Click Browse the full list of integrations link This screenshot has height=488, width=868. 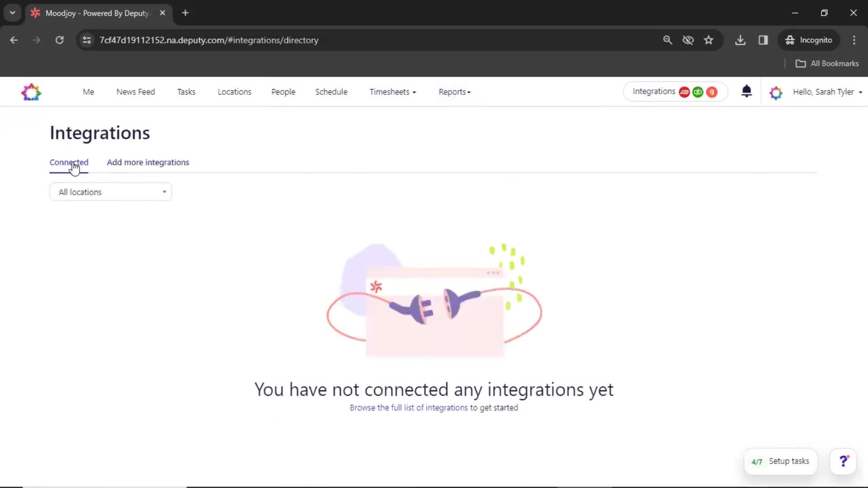pos(408,407)
